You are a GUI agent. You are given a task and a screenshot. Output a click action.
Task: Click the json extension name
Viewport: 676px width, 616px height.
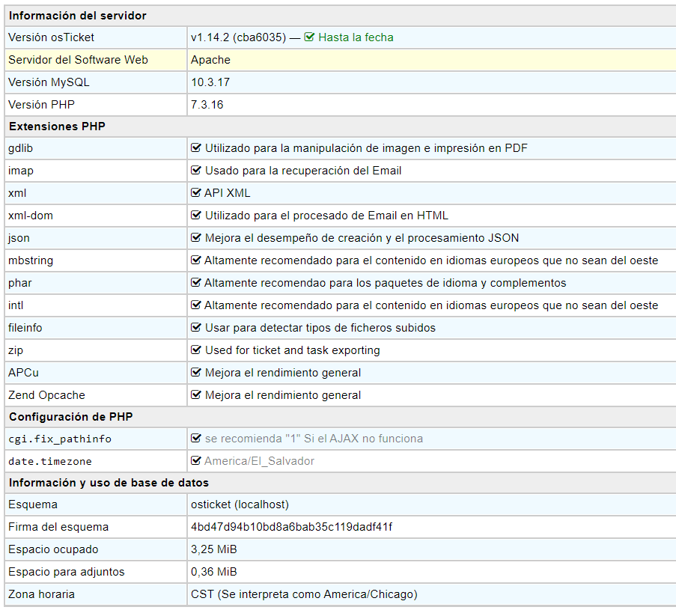click(x=19, y=238)
